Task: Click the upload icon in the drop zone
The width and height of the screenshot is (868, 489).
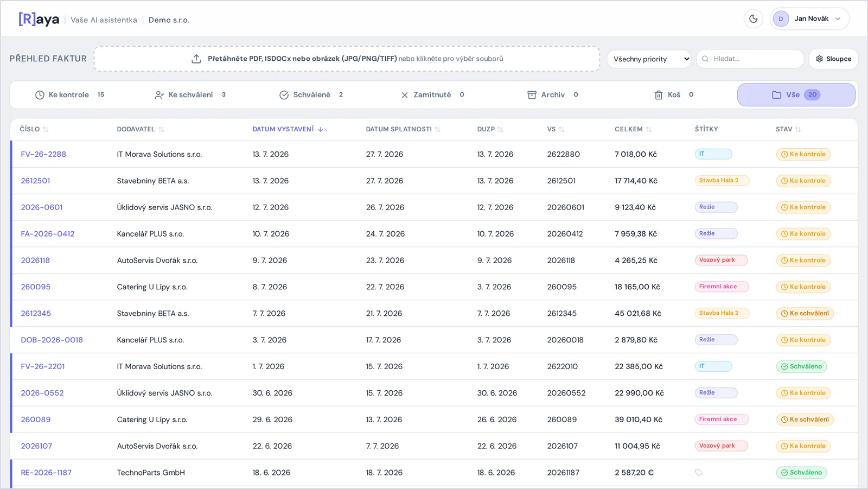Action: click(196, 59)
